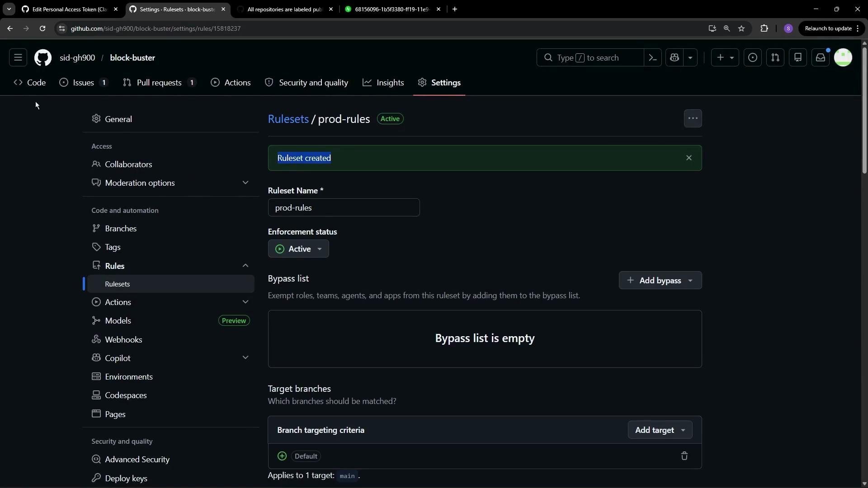Open notifications inbox icon

[x=821, y=57]
